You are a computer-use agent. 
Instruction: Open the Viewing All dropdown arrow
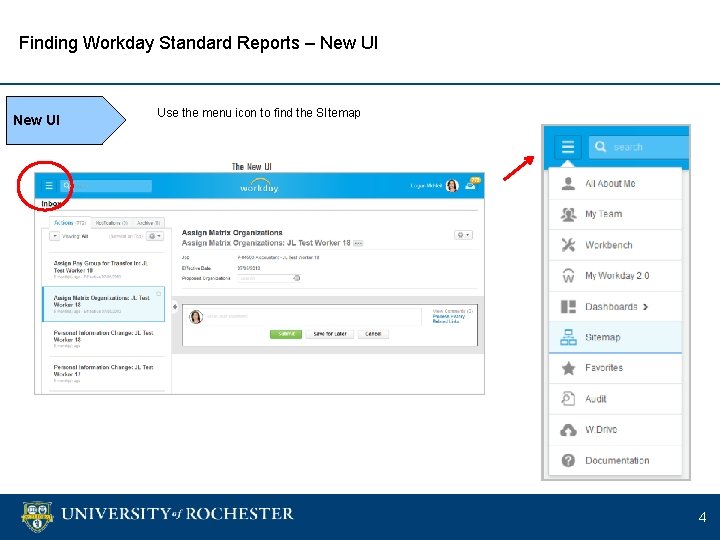coord(55,236)
